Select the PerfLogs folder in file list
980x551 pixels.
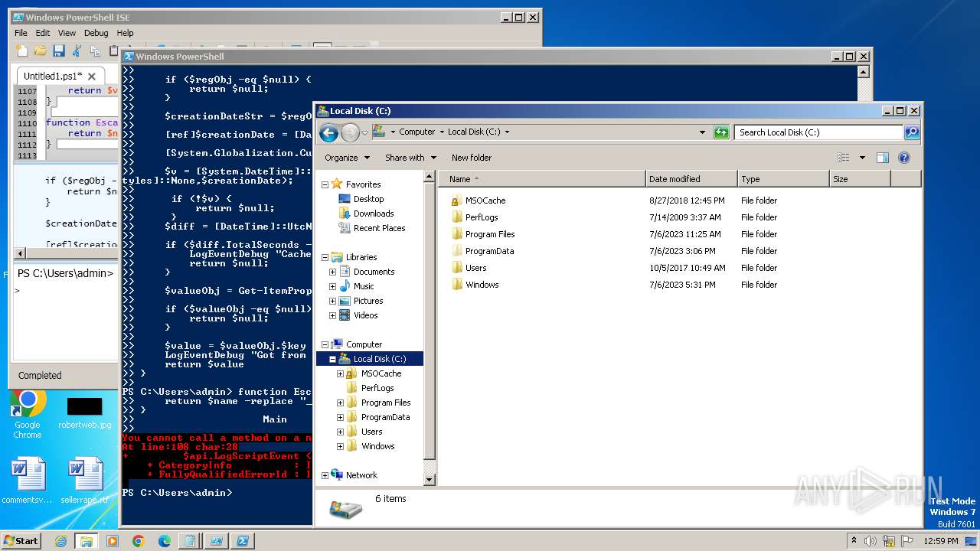(x=482, y=217)
